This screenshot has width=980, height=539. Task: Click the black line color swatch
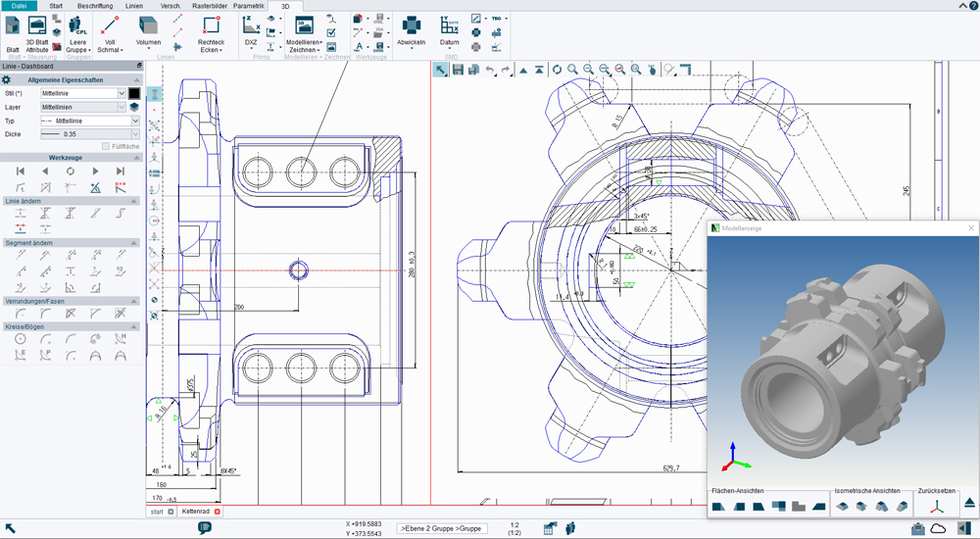tap(134, 93)
